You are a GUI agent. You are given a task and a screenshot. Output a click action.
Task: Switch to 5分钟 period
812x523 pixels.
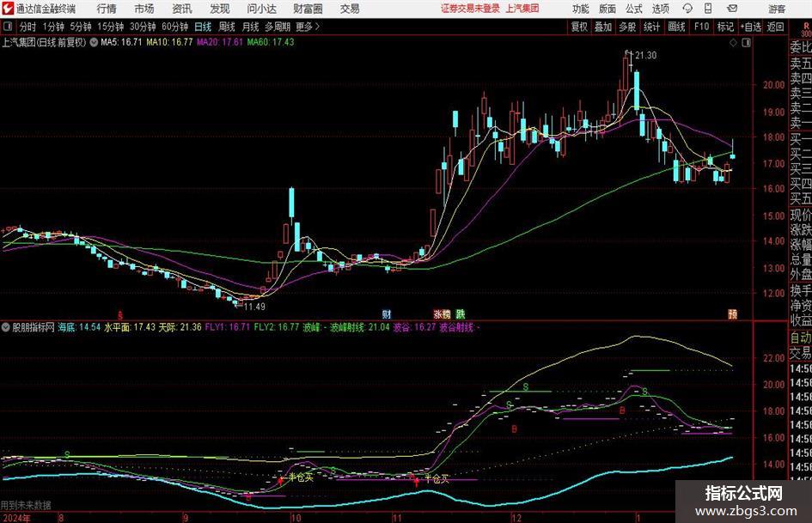point(81,27)
